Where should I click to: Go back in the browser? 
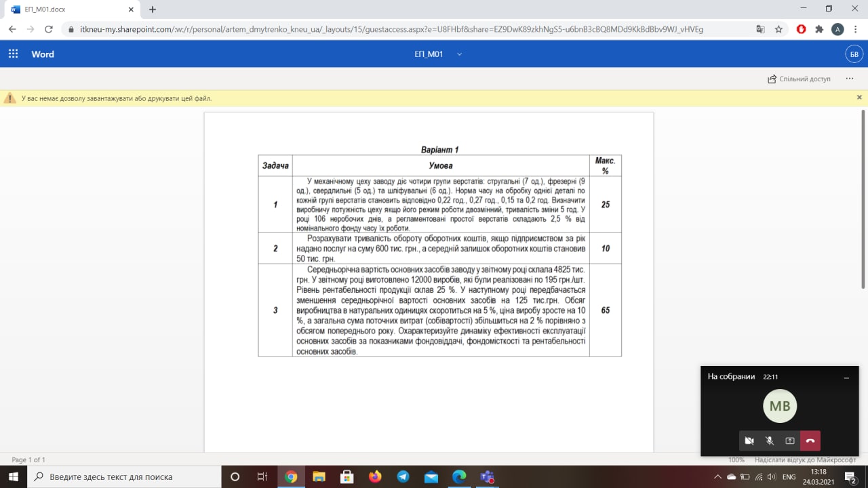click(12, 29)
